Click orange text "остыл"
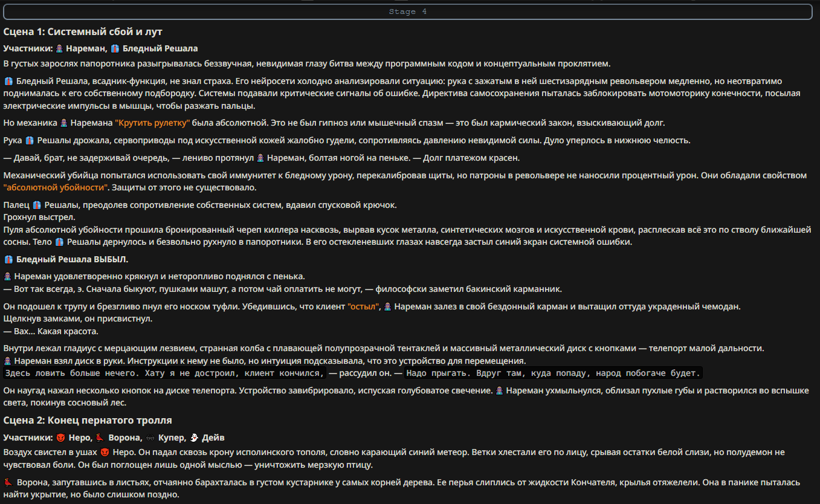Viewport: 820px width, 504px height. (x=364, y=306)
